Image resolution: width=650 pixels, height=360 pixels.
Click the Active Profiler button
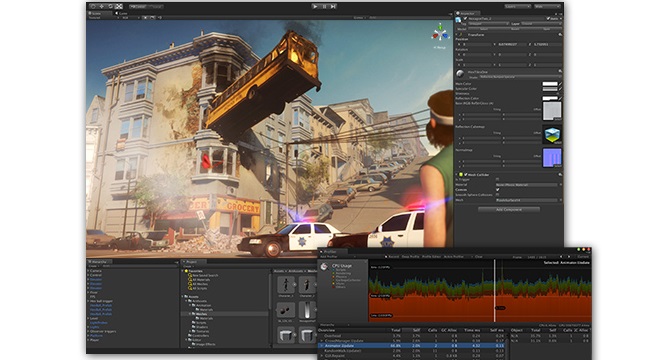coord(454,257)
